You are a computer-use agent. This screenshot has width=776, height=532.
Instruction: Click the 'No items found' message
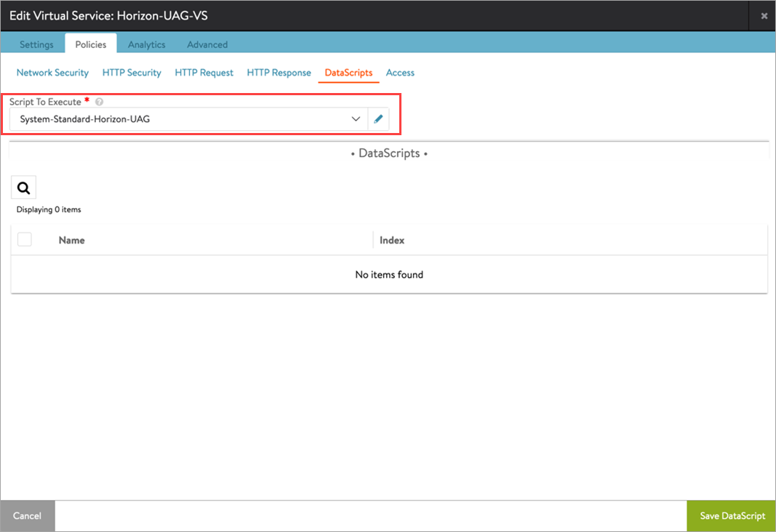pyautogui.click(x=389, y=275)
